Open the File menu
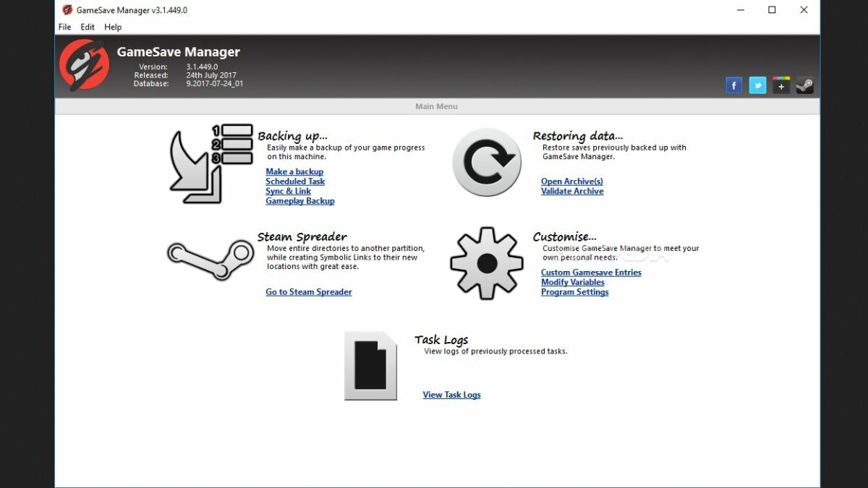This screenshot has width=868, height=488. [64, 27]
